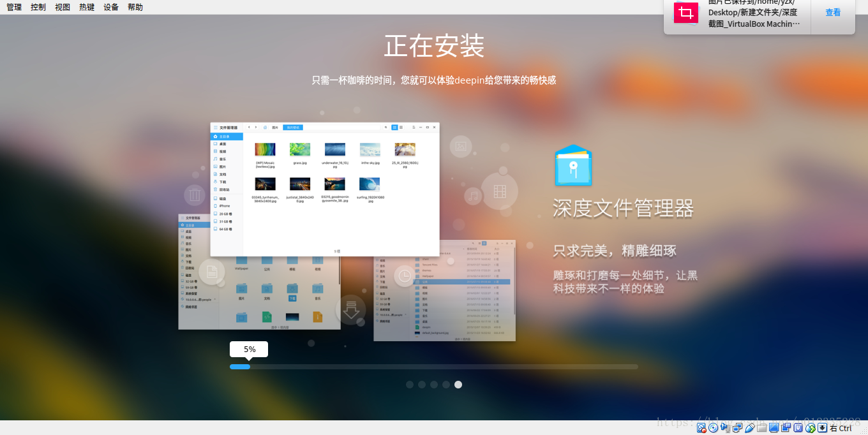Click 查看 in the screenshot notification
The height and width of the screenshot is (435, 868).
coord(833,13)
